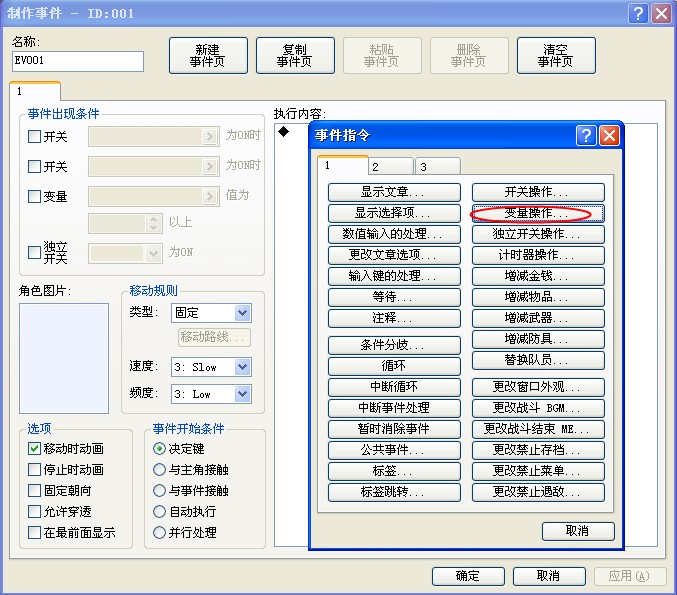Image resolution: width=677 pixels, height=595 pixels.
Task: Close the 事件指令 dialog
Action: (x=609, y=136)
